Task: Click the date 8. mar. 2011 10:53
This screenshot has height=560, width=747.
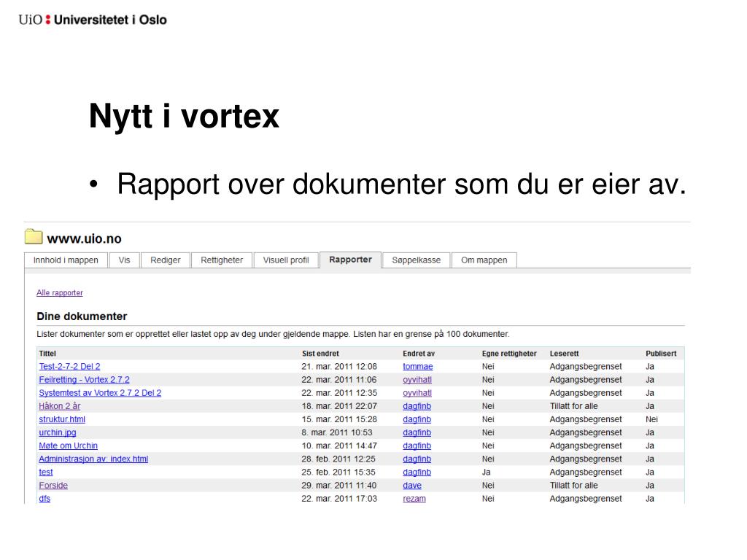Action: (x=337, y=432)
